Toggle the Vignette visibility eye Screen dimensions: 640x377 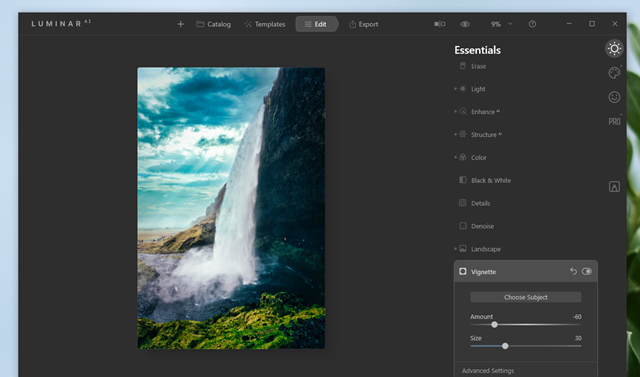(587, 271)
